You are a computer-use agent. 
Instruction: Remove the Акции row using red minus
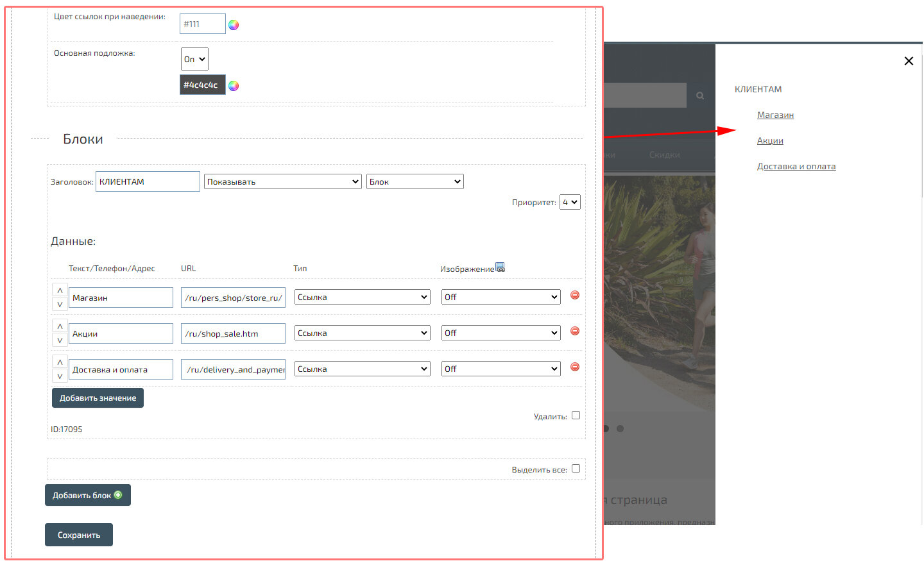(575, 331)
